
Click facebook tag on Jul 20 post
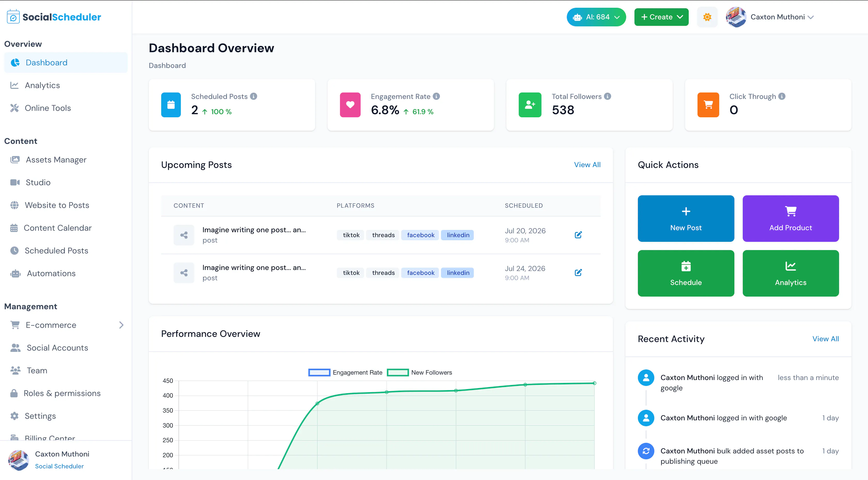420,235
